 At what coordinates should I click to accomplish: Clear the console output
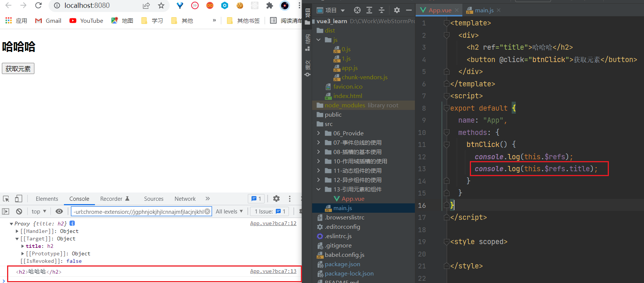coord(19,211)
